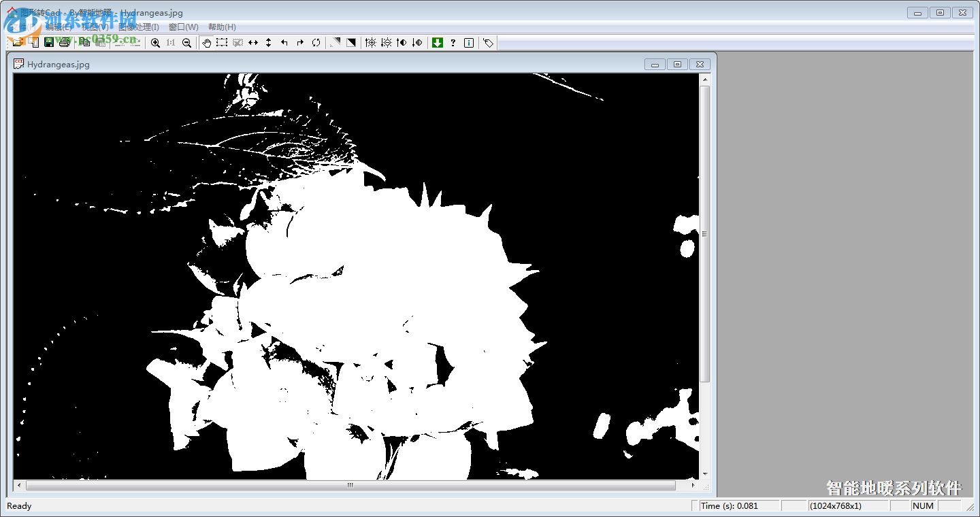The width and height of the screenshot is (980, 517).
Task: Flip the image vertically
Action: (268, 43)
